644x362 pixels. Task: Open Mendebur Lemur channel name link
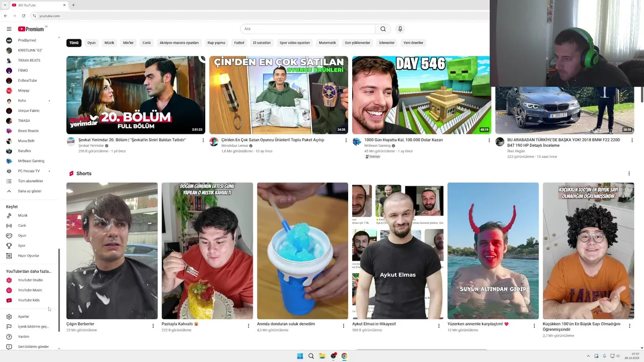pyautogui.click(x=235, y=146)
